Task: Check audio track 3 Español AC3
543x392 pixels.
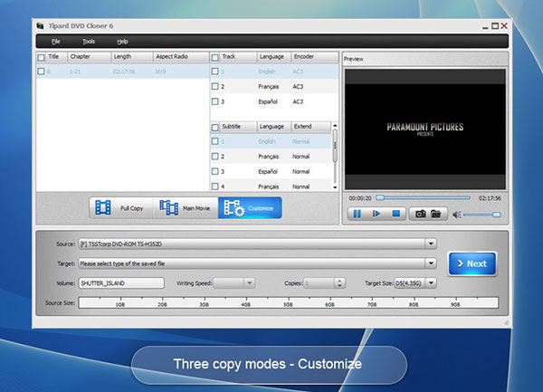Action: 215,101
